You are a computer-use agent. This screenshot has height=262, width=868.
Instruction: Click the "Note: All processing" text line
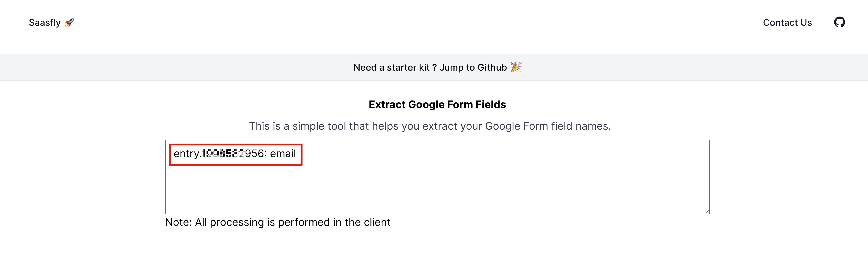point(278,222)
